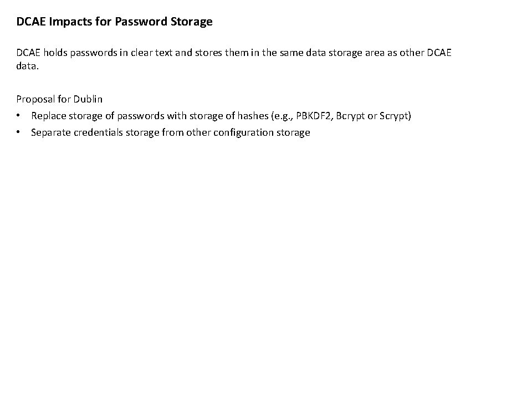532x399 pixels.
Task: Select the 'Proposal for Dublin' heading line
Action: point(59,99)
